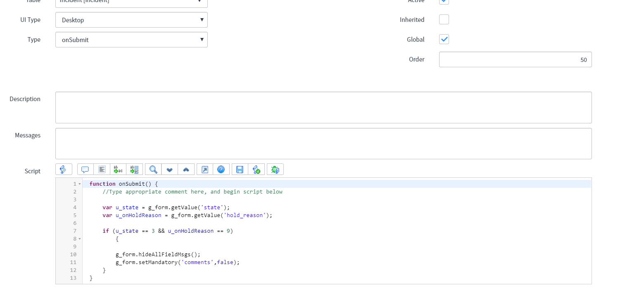This screenshot has width=644, height=307.
Task: Collapse the fold arrow on line 1
Action: tap(79, 184)
